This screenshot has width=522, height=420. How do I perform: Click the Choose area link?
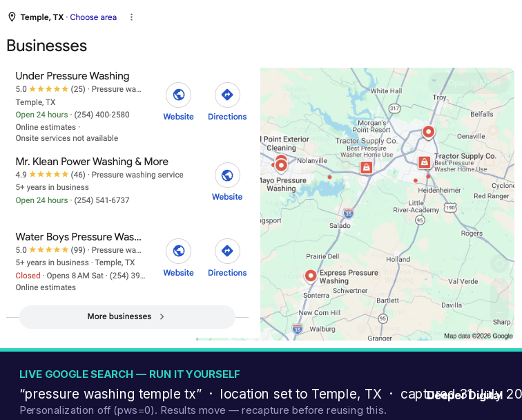pyautogui.click(x=93, y=17)
